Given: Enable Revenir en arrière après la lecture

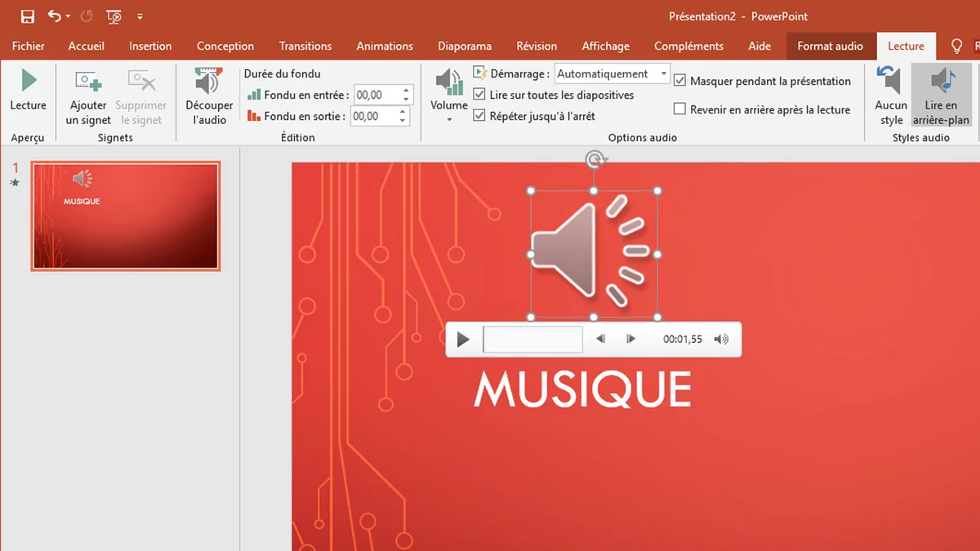Looking at the screenshot, I should pos(679,109).
